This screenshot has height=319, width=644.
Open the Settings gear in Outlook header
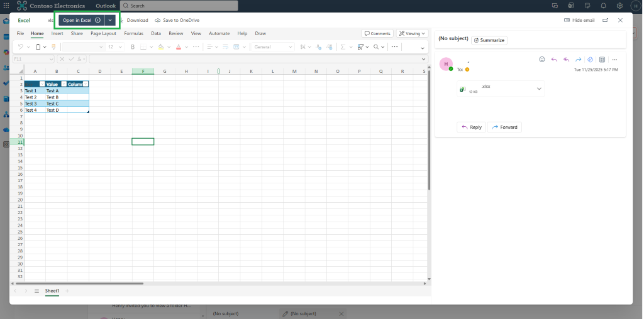(619, 6)
